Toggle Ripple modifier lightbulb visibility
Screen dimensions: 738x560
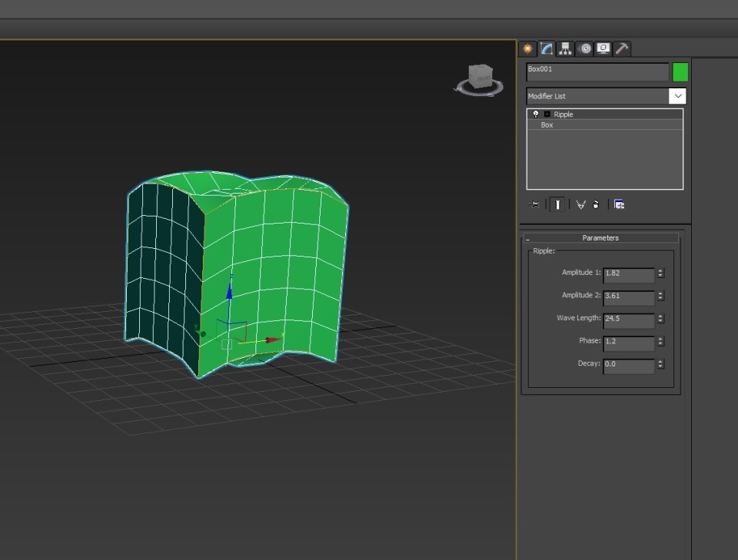536,114
